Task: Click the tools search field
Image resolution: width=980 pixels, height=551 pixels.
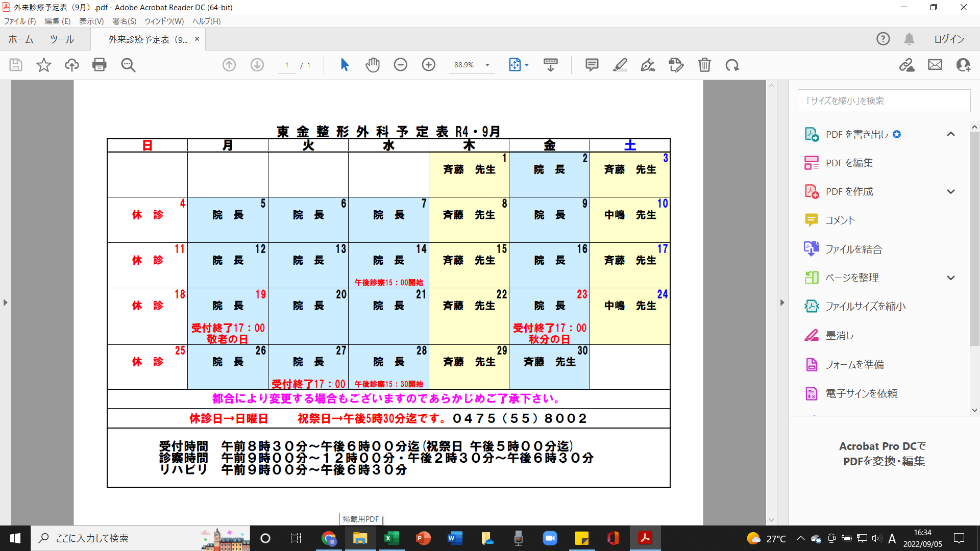Action: [884, 101]
